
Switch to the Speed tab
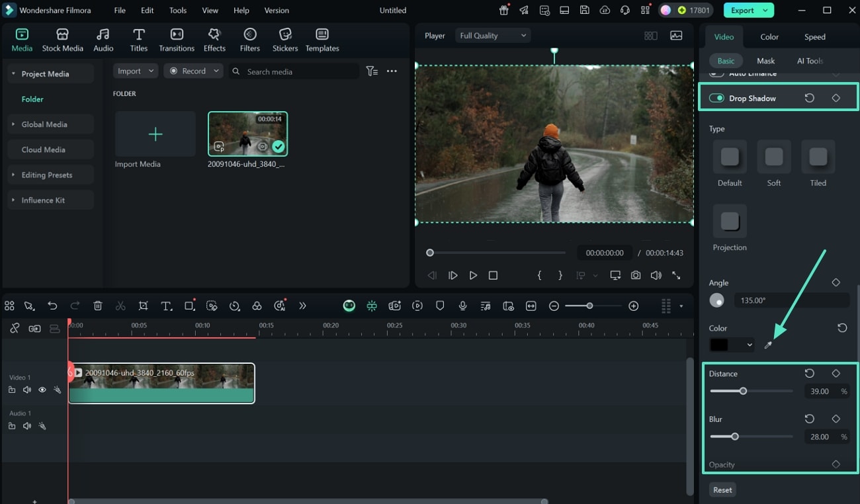[814, 37]
